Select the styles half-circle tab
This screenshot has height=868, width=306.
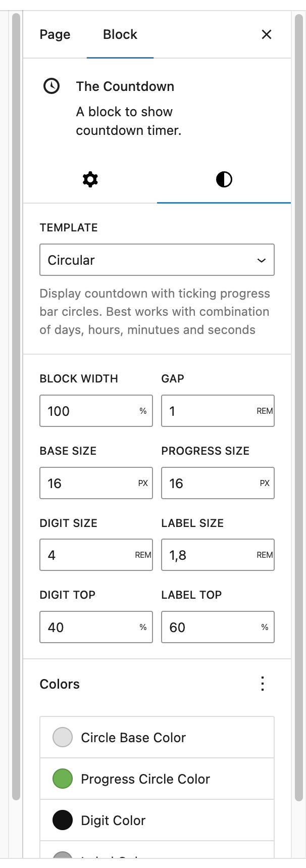[x=224, y=179]
